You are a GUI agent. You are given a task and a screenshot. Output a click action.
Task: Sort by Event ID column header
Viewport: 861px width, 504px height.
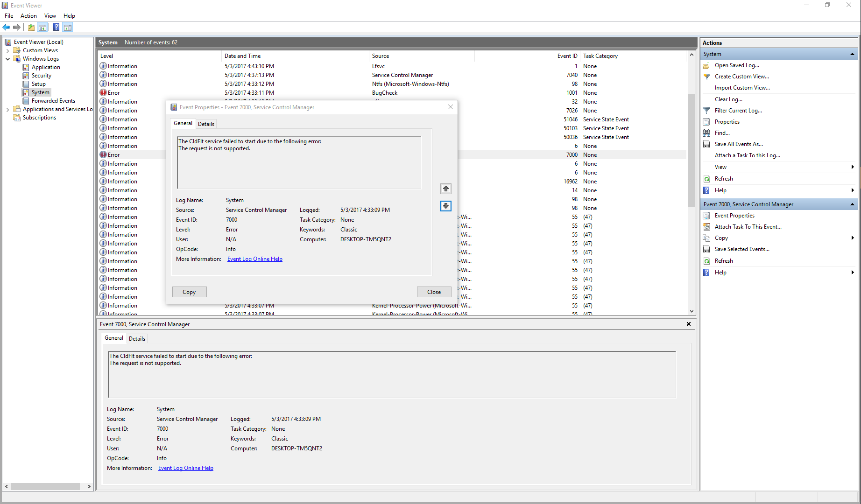(527, 56)
